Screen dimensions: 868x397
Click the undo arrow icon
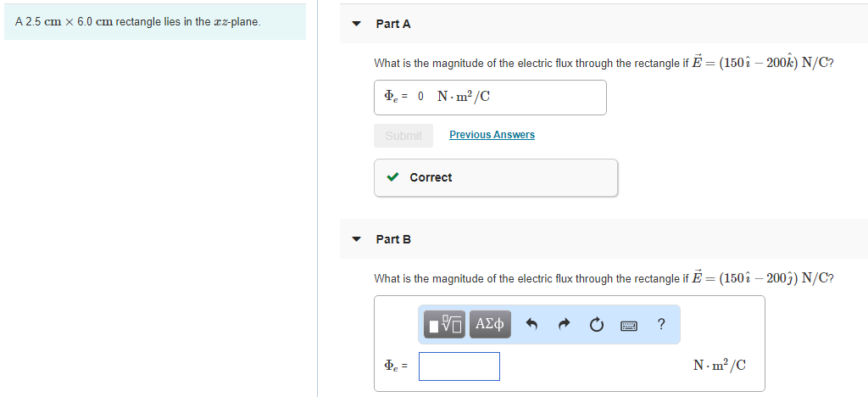pyautogui.click(x=532, y=324)
